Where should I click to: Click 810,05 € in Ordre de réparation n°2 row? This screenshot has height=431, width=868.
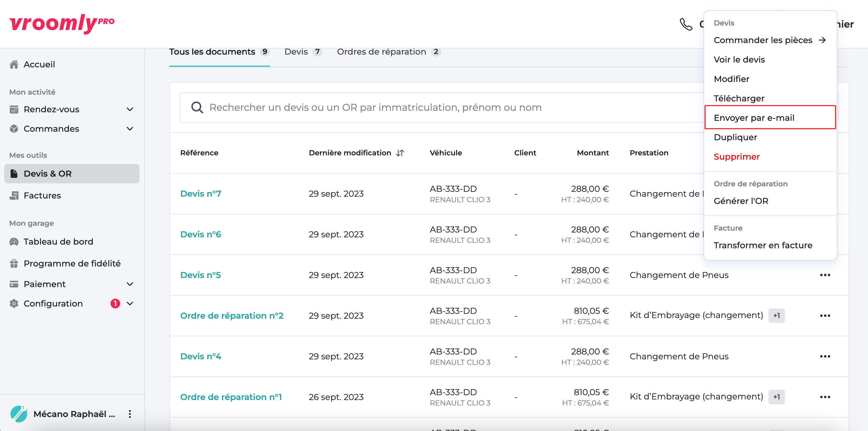pos(591,311)
